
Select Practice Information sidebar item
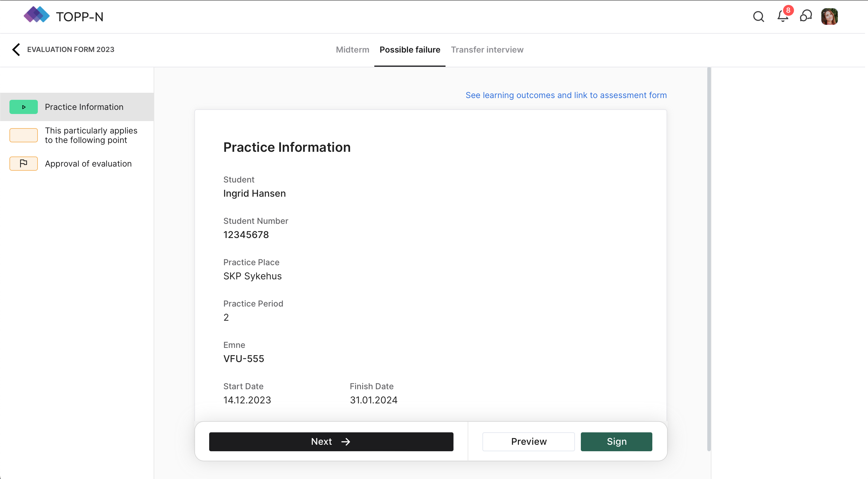pyautogui.click(x=84, y=107)
